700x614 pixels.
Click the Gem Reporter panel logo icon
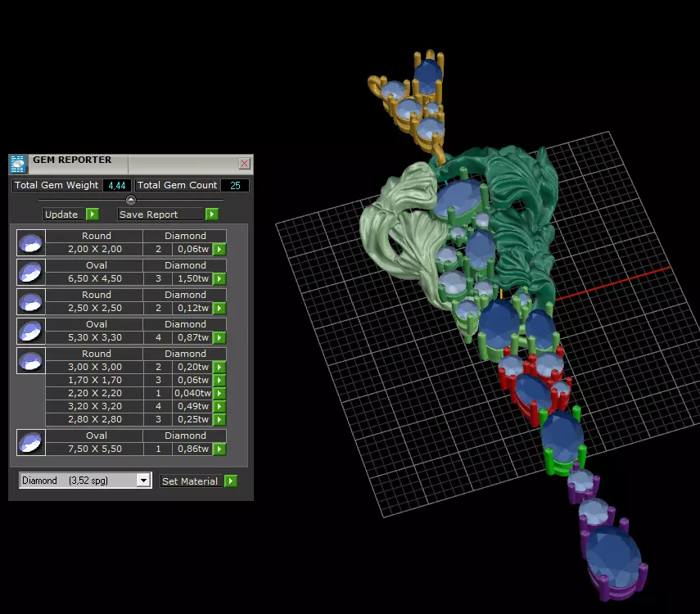click(18, 164)
